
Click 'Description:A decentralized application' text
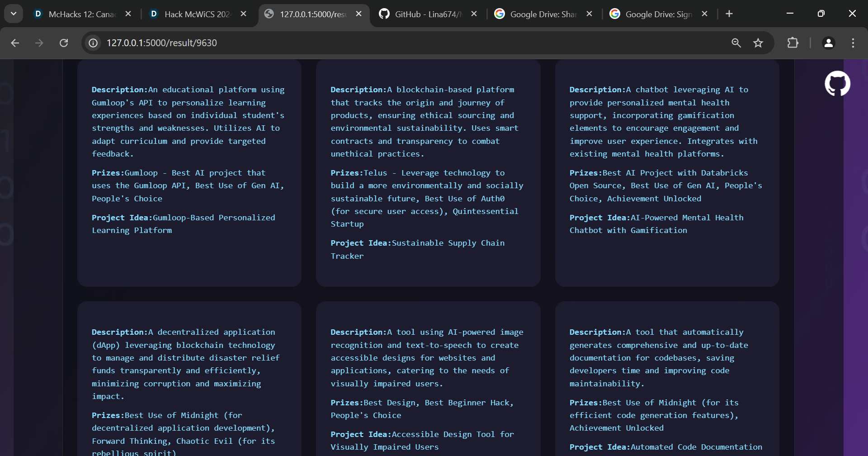183,332
